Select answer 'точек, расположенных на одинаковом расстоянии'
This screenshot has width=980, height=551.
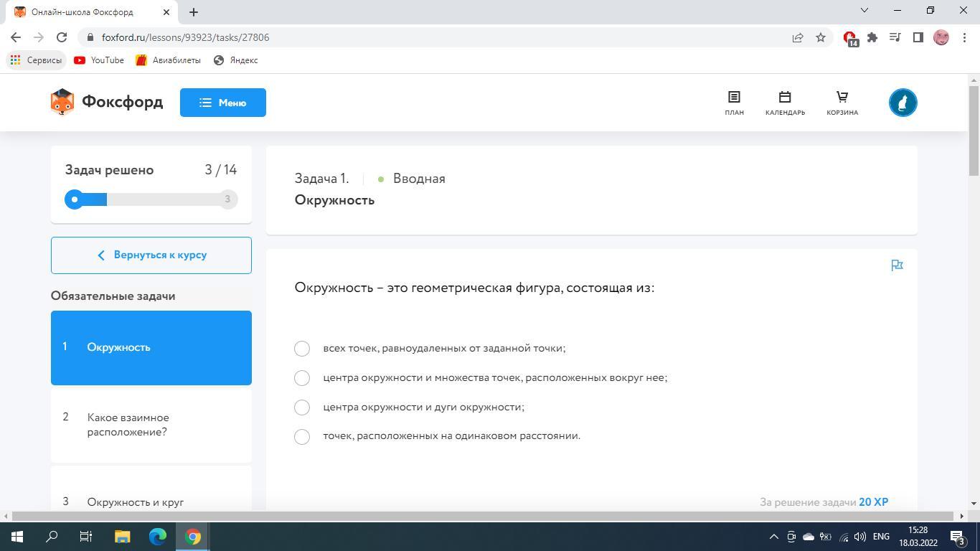[302, 436]
